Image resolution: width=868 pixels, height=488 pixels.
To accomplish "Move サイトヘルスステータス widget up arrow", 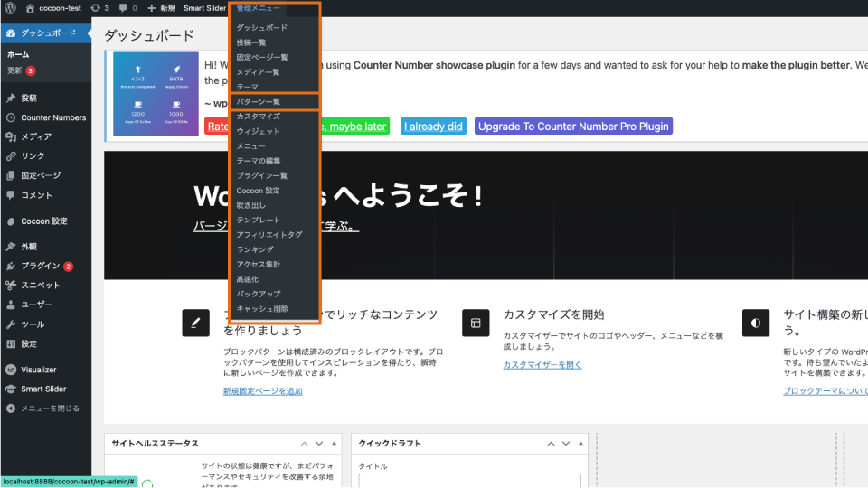I will click(305, 444).
